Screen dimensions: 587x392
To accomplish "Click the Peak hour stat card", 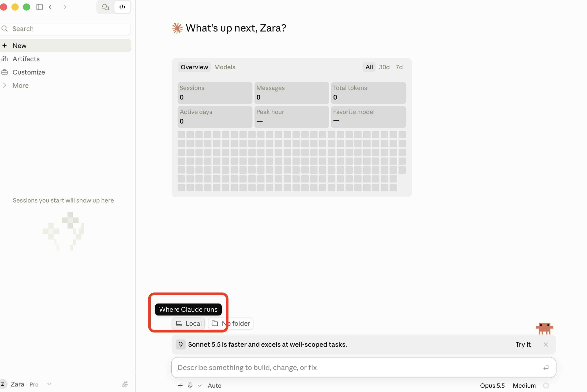I will [x=291, y=117].
